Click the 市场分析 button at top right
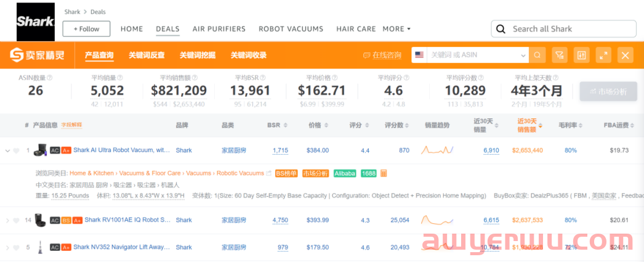This screenshot has height=262, width=644. [x=608, y=91]
